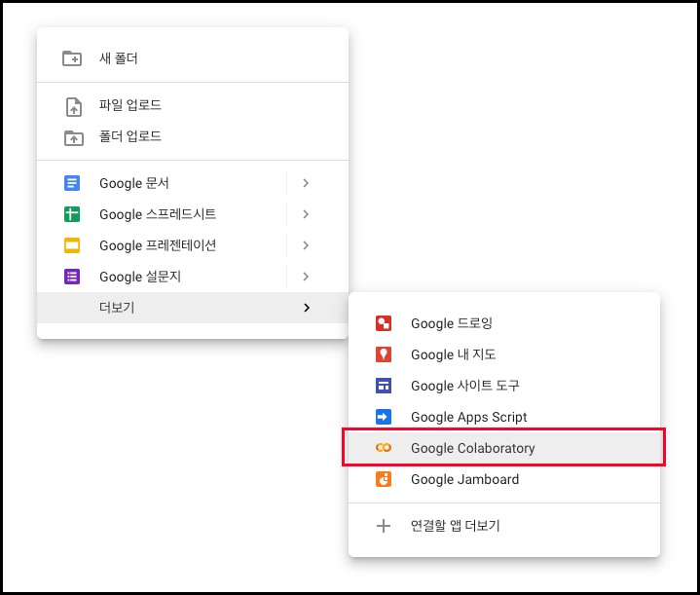The width and height of the screenshot is (700, 595).
Task: Select 새 폴더 menu entry
Action: tap(193, 58)
